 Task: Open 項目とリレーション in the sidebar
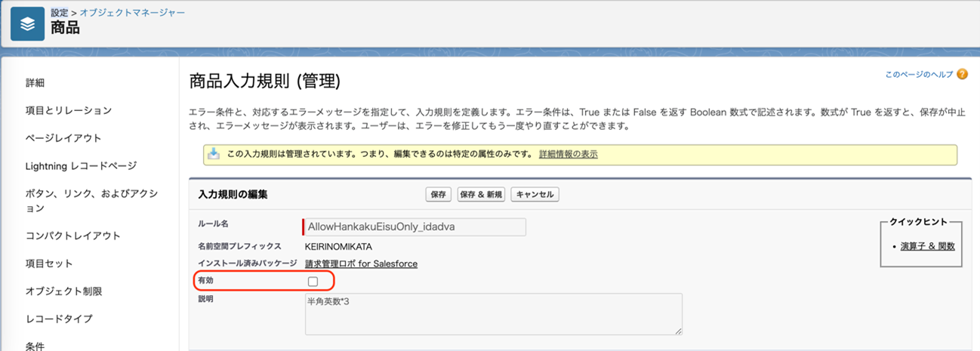tap(69, 110)
